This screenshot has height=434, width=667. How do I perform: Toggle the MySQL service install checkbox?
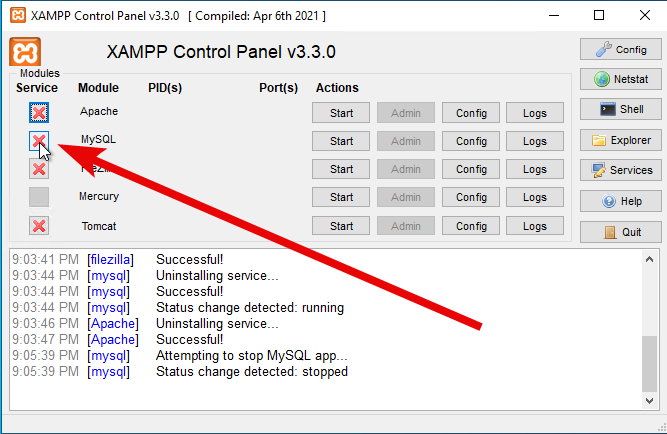point(39,141)
